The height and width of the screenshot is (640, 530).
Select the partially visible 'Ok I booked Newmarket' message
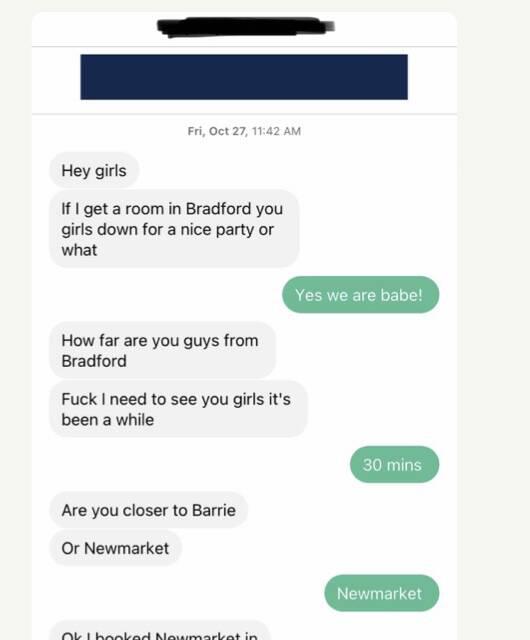pos(159,631)
